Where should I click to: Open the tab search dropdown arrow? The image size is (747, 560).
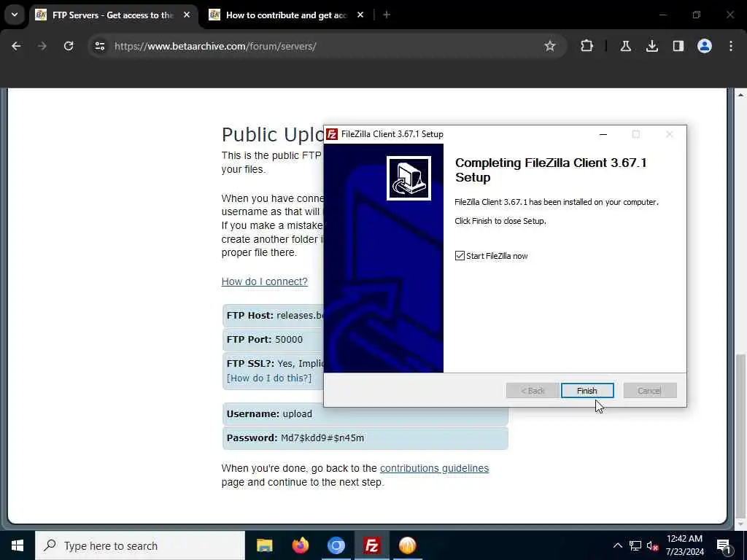[x=15, y=15]
